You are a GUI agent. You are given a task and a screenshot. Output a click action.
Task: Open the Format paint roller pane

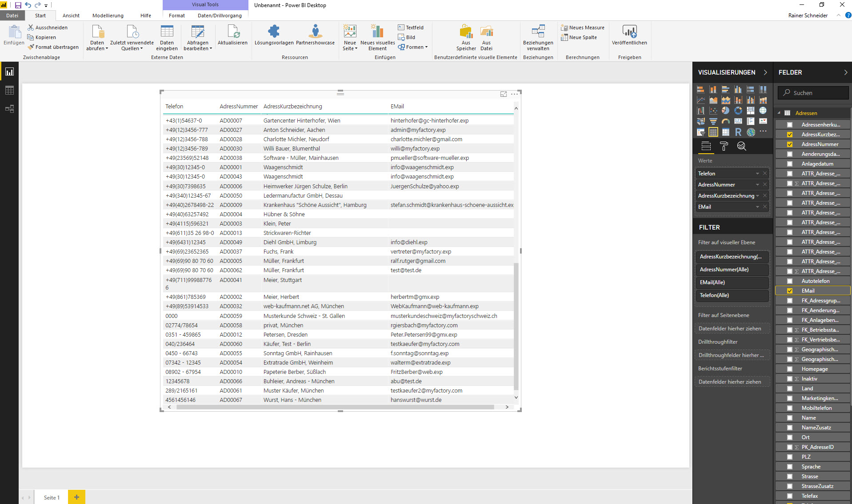pyautogui.click(x=724, y=146)
